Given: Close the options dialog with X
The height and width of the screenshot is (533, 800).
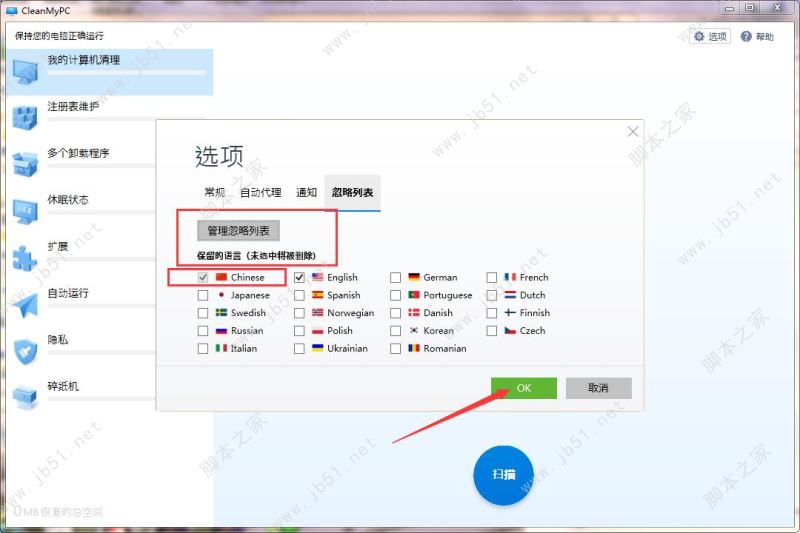Looking at the screenshot, I should coord(633,132).
